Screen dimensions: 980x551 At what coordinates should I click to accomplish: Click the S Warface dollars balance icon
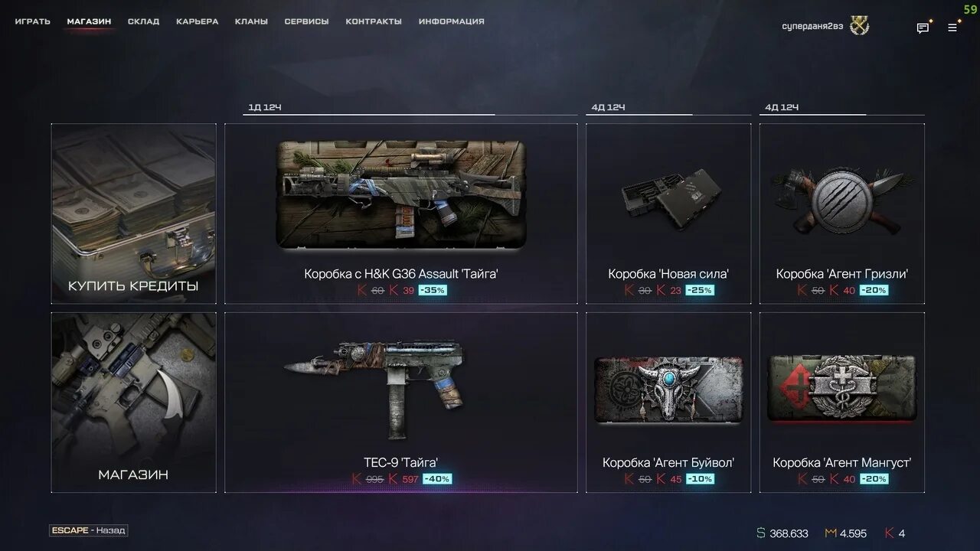[760, 533]
